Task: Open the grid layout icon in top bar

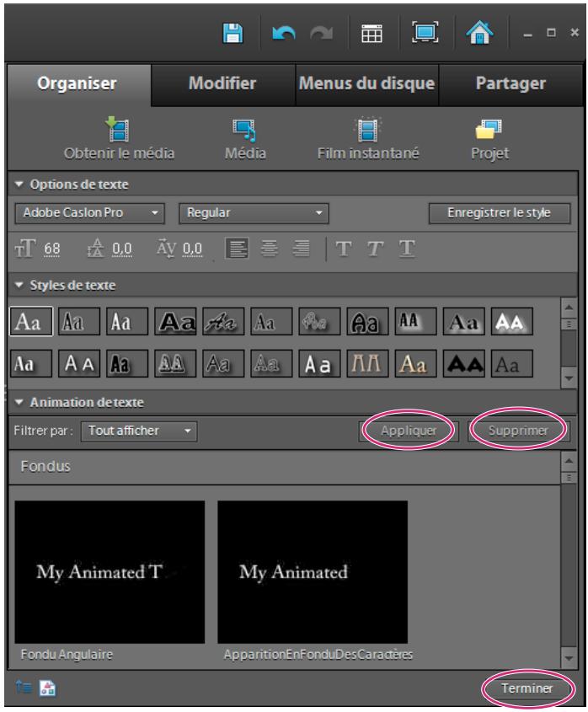Action: tap(371, 34)
